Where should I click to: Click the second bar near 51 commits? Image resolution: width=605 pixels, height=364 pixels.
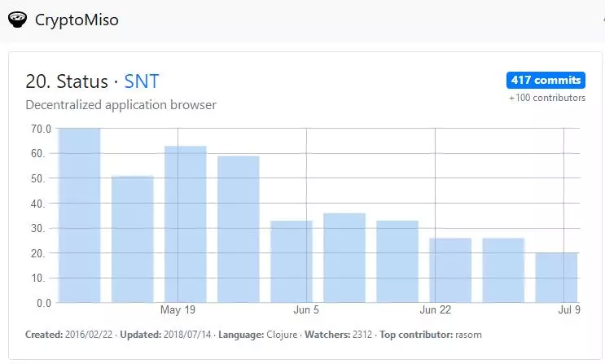pyautogui.click(x=133, y=239)
